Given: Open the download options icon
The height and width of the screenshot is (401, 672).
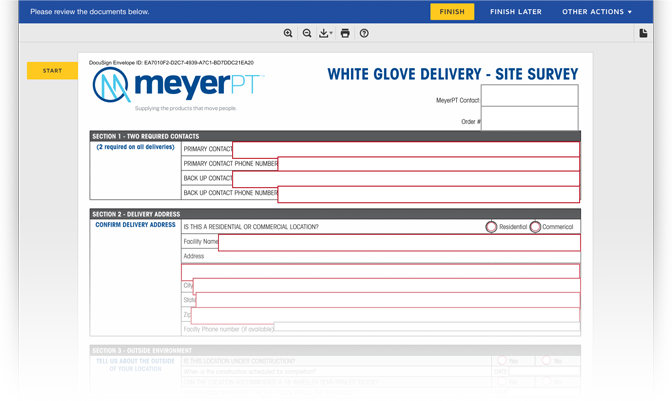Looking at the screenshot, I should click(x=325, y=33).
